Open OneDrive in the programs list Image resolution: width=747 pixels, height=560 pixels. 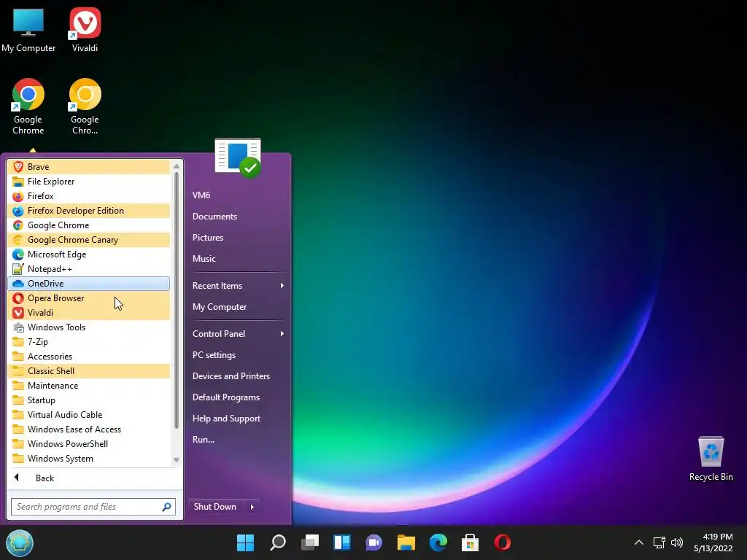click(88, 284)
